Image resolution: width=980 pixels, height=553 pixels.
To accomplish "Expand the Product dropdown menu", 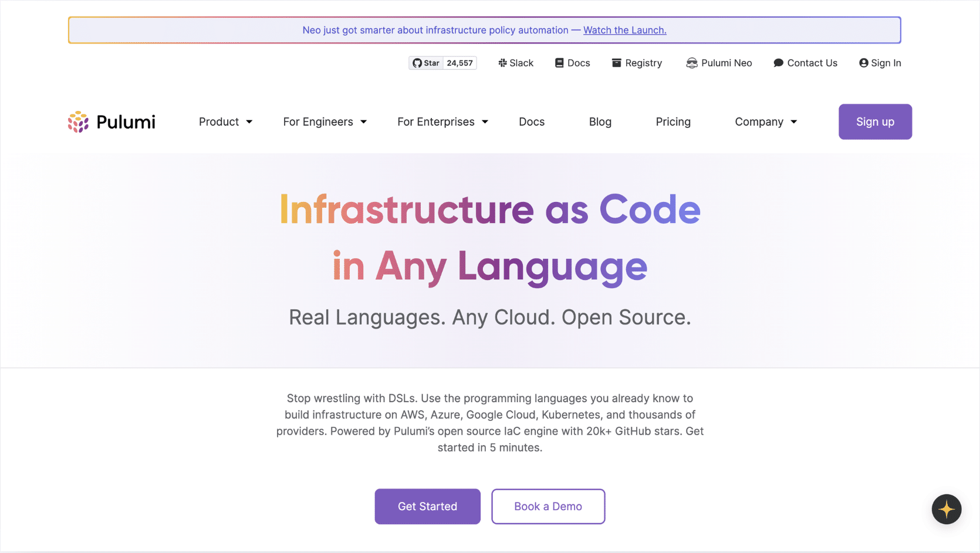I will tap(225, 122).
